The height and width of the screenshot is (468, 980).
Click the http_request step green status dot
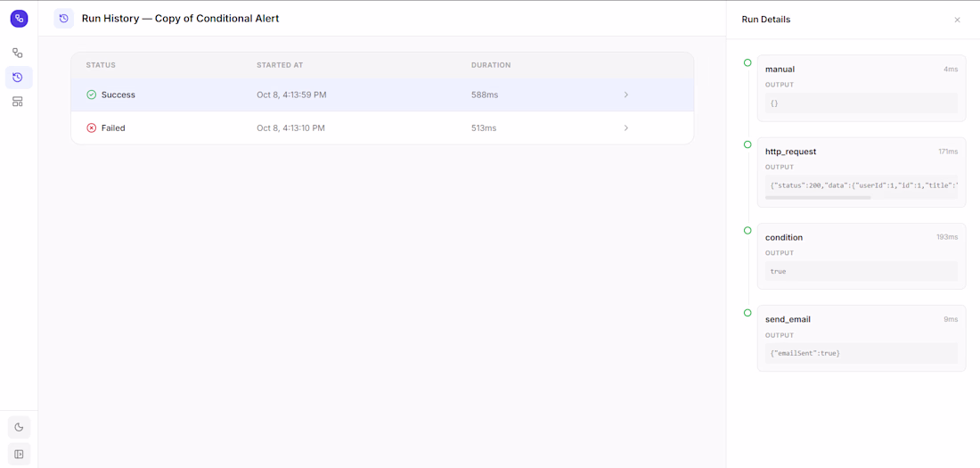[x=747, y=144]
